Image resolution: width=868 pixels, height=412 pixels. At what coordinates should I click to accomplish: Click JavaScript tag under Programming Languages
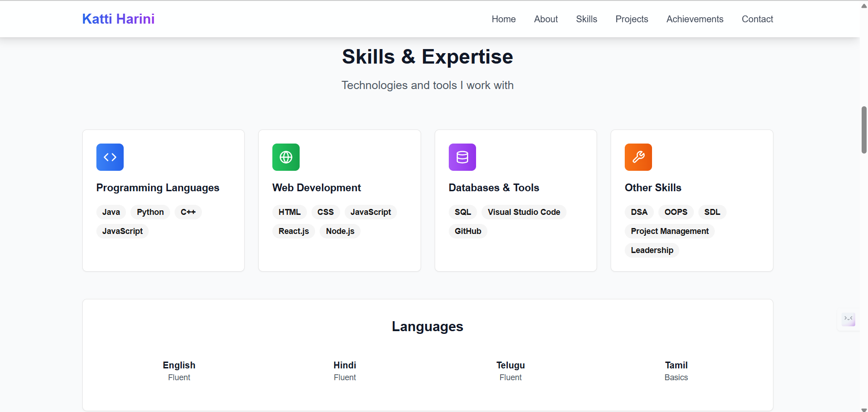tap(122, 231)
